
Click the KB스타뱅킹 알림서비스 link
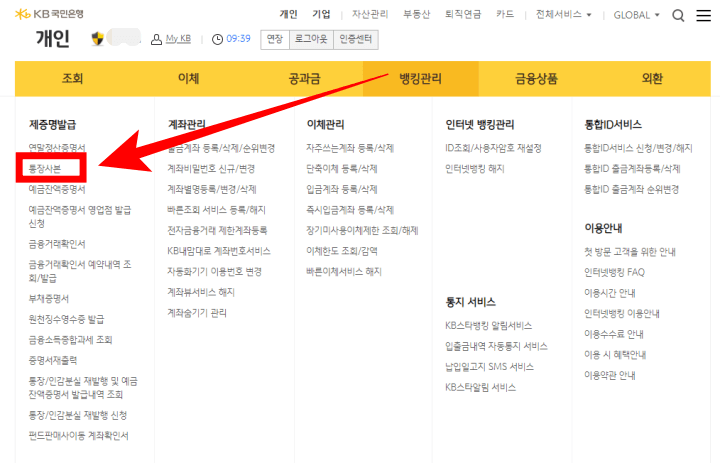click(x=489, y=326)
